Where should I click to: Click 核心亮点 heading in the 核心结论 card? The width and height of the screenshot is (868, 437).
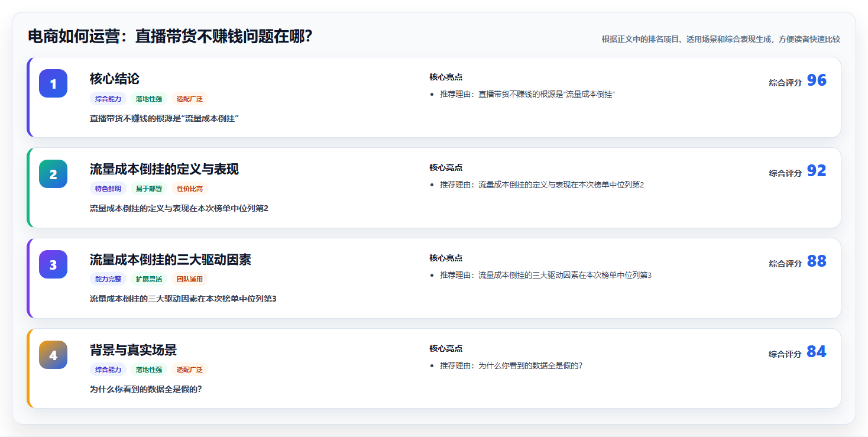point(446,77)
